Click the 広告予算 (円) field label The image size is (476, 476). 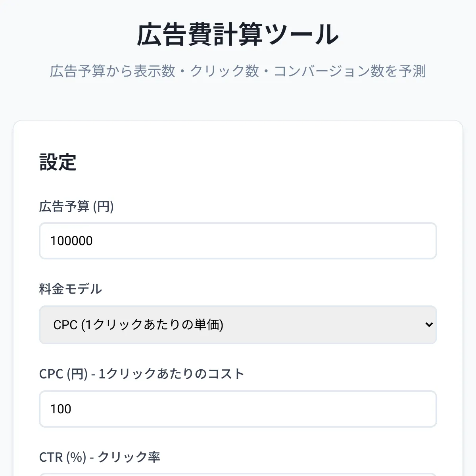point(76,207)
